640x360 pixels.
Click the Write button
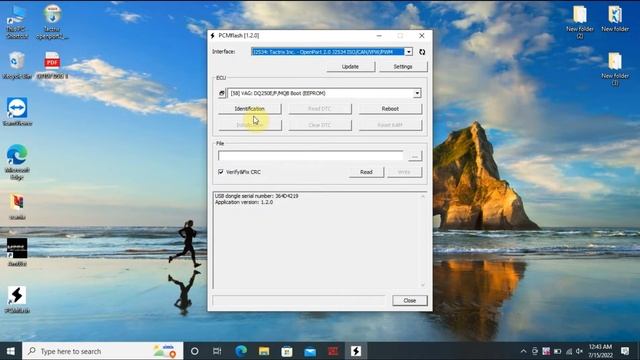click(x=404, y=172)
